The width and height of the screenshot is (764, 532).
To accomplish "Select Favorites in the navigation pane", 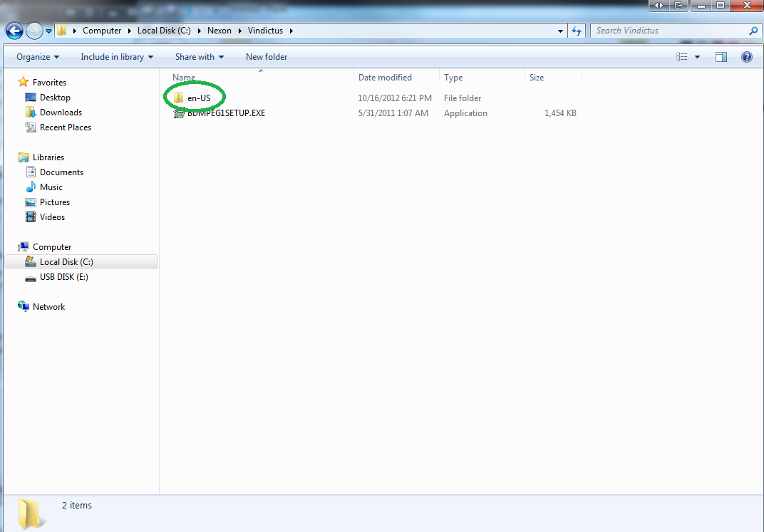I will click(x=49, y=83).
